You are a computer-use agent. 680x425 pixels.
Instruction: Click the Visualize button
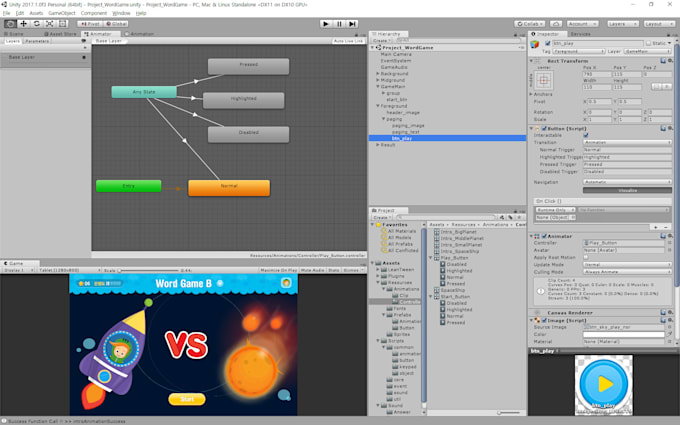pyautogui.click(x=626, y=189)
